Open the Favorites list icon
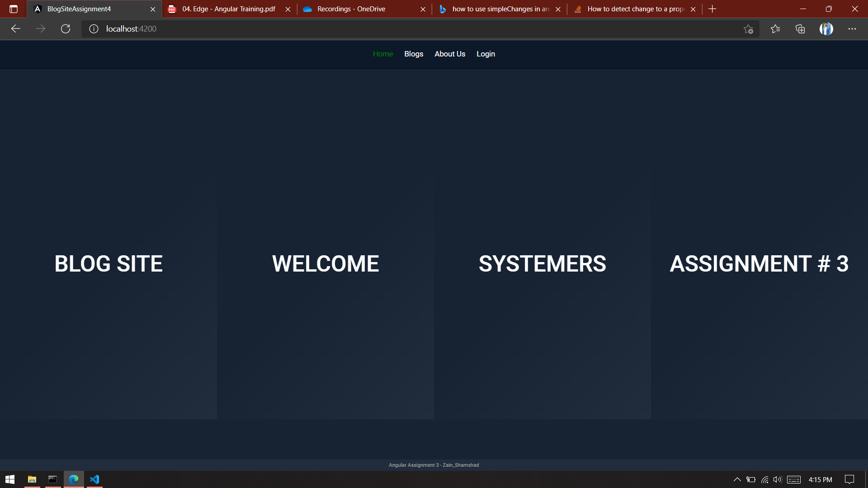The width and height of the screenshot is (868, 488). [x=775, y=28]
